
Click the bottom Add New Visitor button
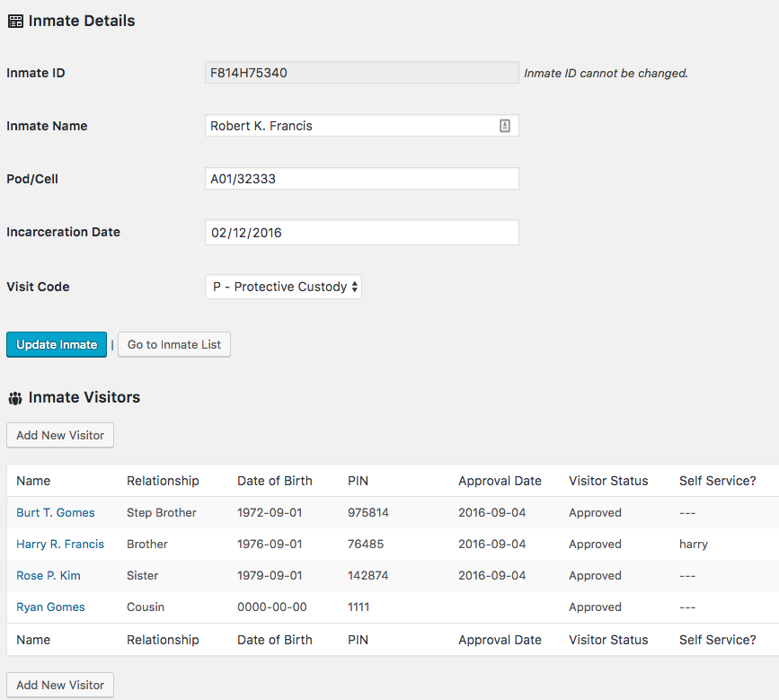(60, 685)
